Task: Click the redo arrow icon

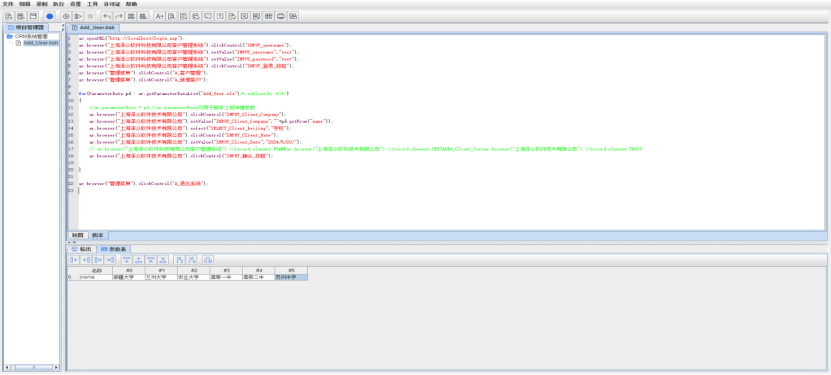Action: (119, 16)
